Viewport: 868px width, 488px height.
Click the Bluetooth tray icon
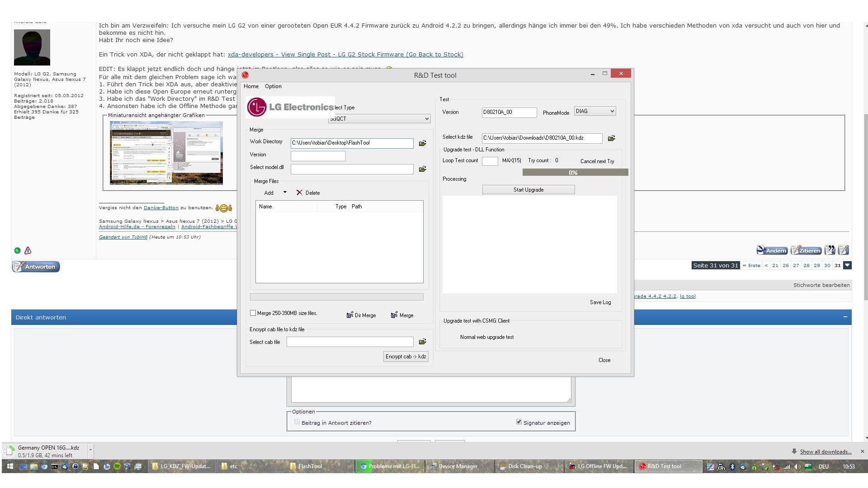point(732,467)
